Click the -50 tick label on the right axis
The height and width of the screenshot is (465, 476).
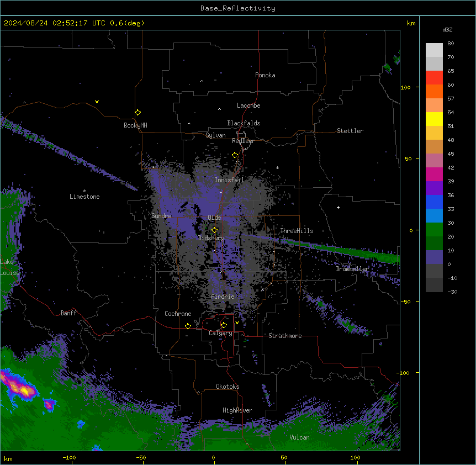[x=405, y=302]
